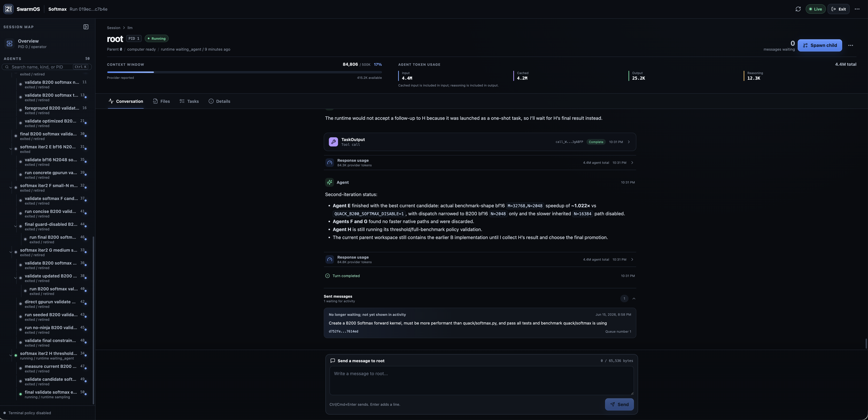Viewport: 868px width, 420px height.
Task: Switch to the Files tab
Action: pyautogui.click(x=161, y=101)
